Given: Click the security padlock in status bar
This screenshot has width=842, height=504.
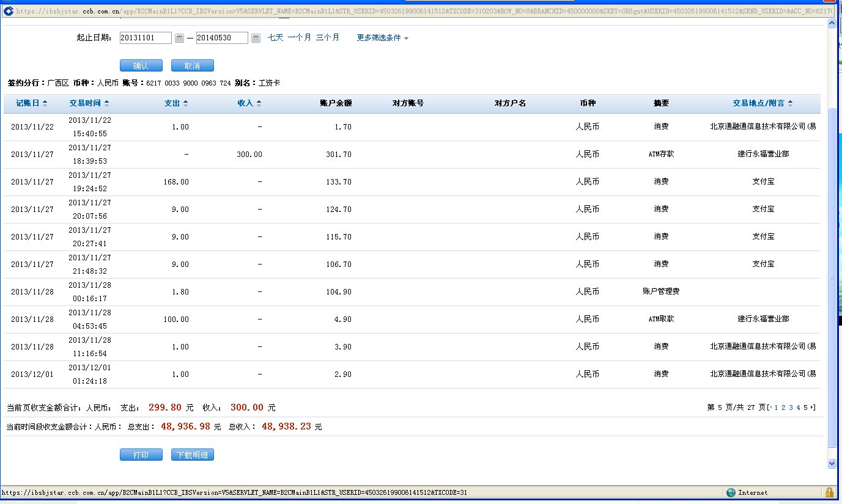Looking at the screenshot, I should (829, 492).
